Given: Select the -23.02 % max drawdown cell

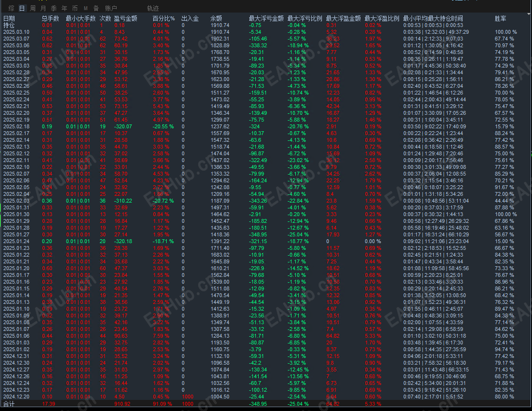Looking at the screenshot, I should pyautogui.click(x=298, y=160).
